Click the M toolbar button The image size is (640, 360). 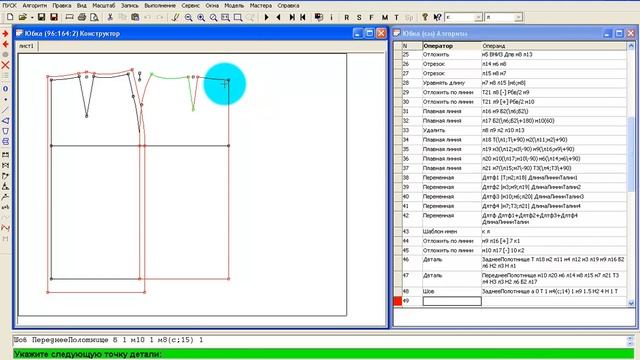(x=384, y=17)
